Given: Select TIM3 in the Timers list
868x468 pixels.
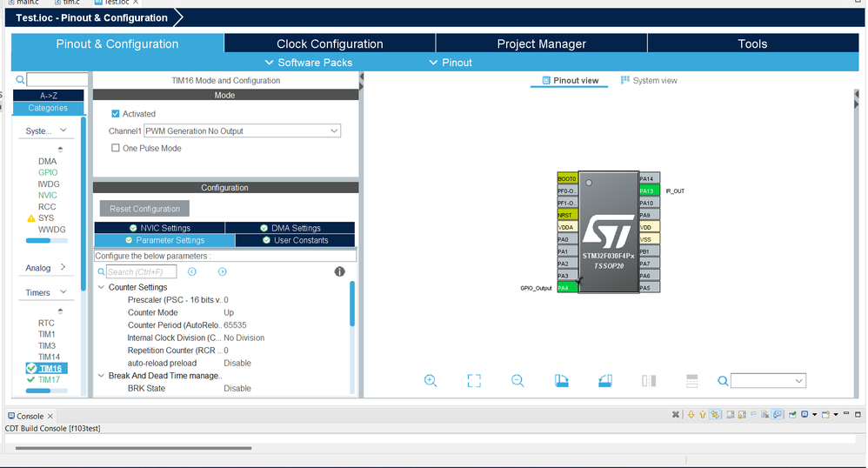Looking at the screenshot, I should pyautogui.click(x=46, y=345).
